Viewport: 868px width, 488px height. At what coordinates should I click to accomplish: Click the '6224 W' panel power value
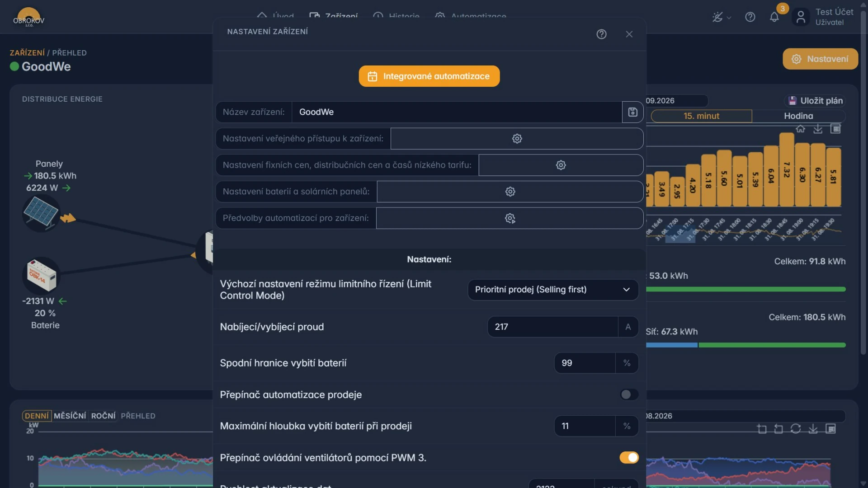coord(42,188)
